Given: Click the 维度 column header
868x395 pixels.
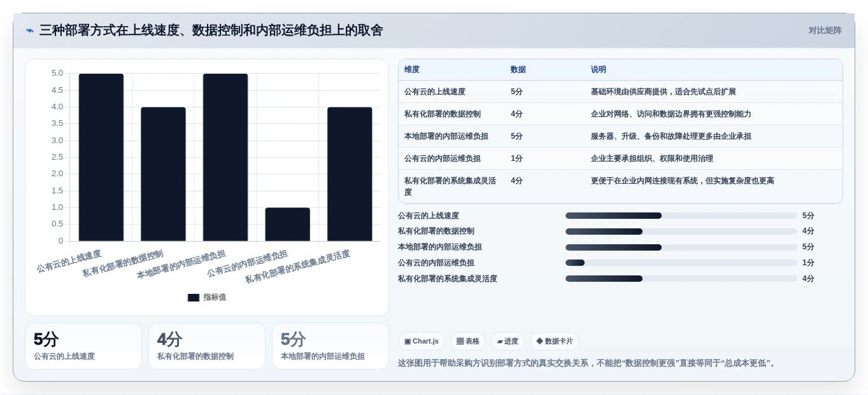Looking at the screenshot, I should coord(412,70).
